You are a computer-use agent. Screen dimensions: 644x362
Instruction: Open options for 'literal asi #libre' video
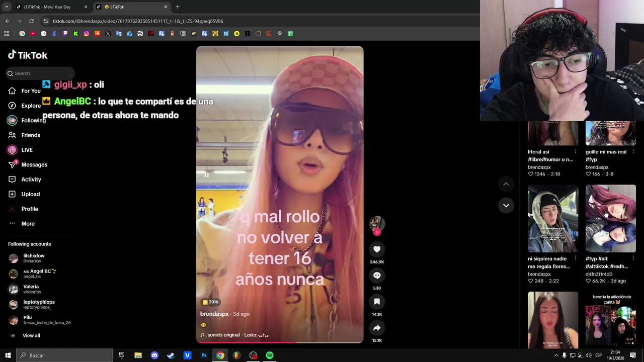[x=576, y=151]
